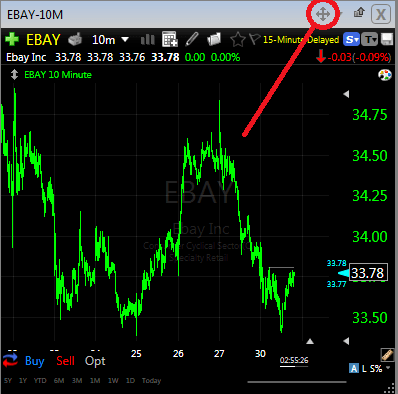This screenshot has height=394, width=398.
Task: Click the left-pointing triangle below price scale
Action: tap(346, 341)
